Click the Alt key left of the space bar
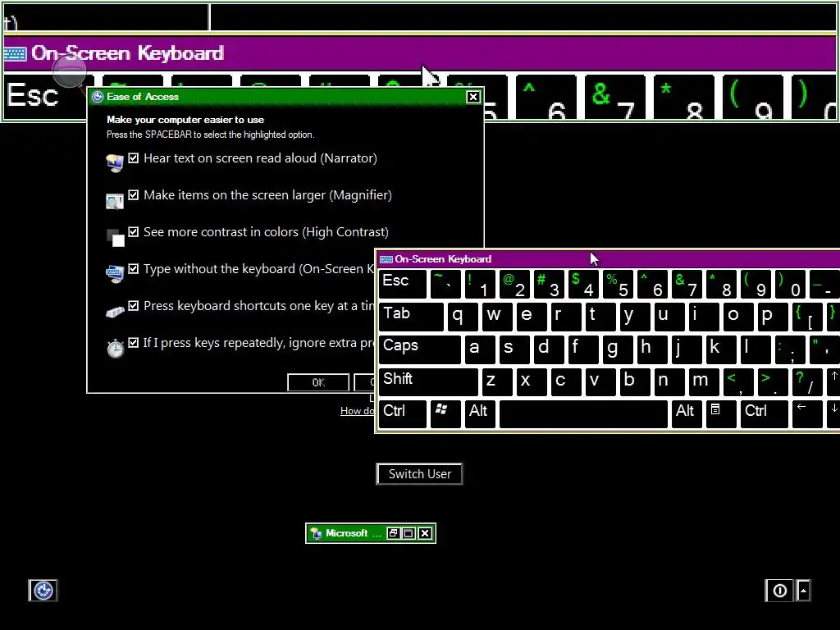 pyautogui.click(x=480, y=414)
